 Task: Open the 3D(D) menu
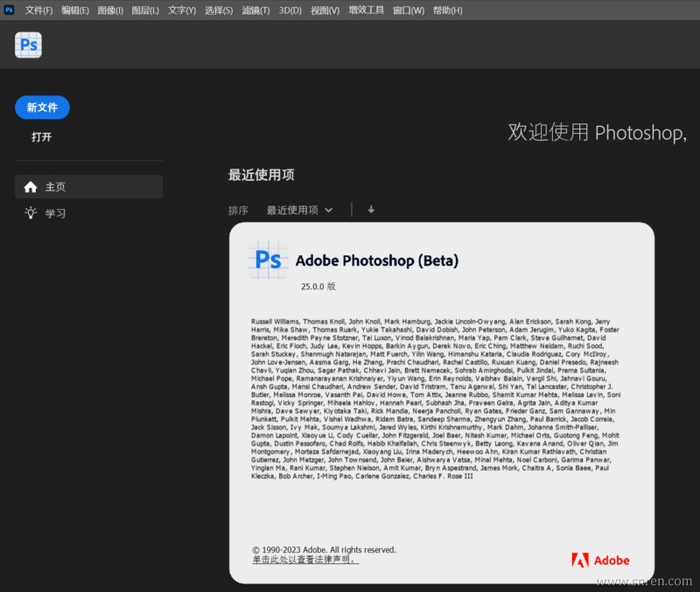coord(290,10)
